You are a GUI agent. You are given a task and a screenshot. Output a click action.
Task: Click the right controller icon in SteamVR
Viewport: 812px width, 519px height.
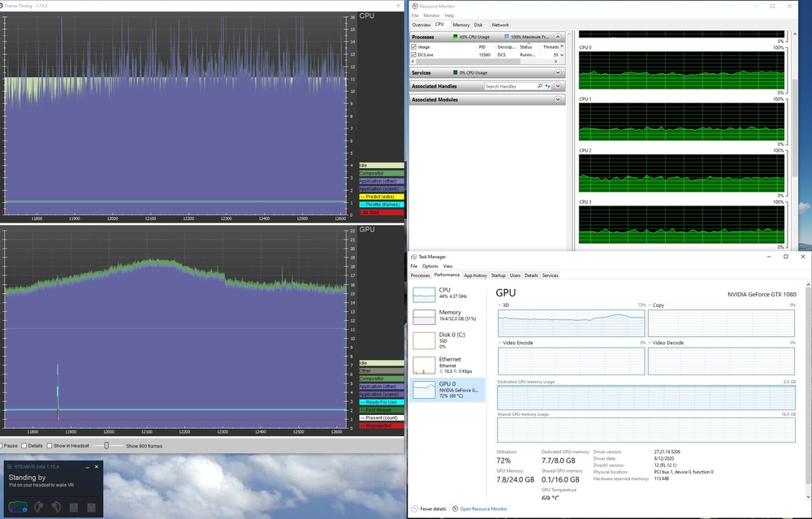55,507
